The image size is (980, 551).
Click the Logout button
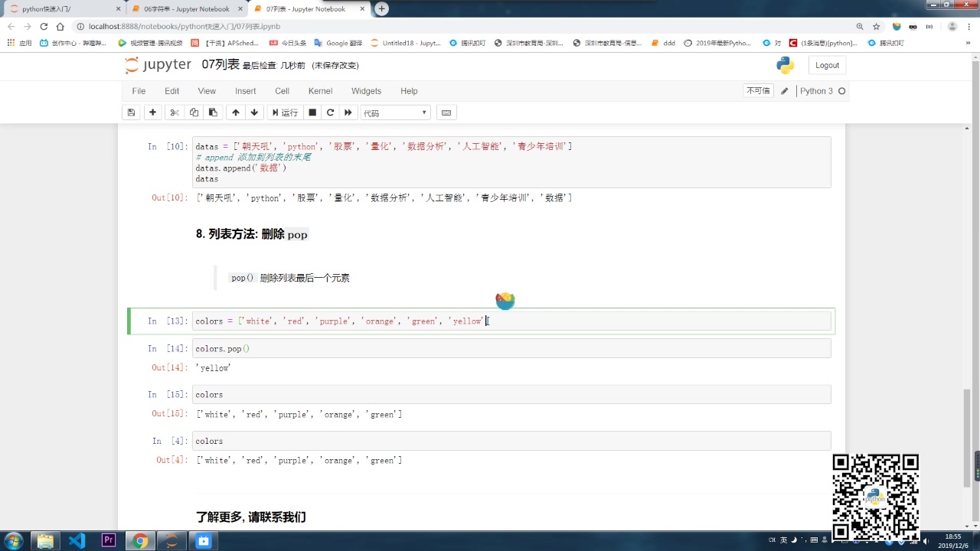(827, 65)
